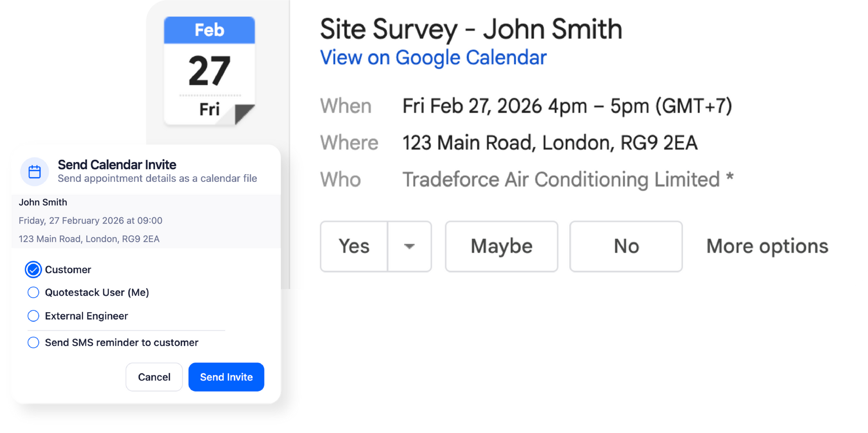Screen dimensions: 868x433
Task: Expand the Yes response dropdown arrow
Action: [409, 247]
